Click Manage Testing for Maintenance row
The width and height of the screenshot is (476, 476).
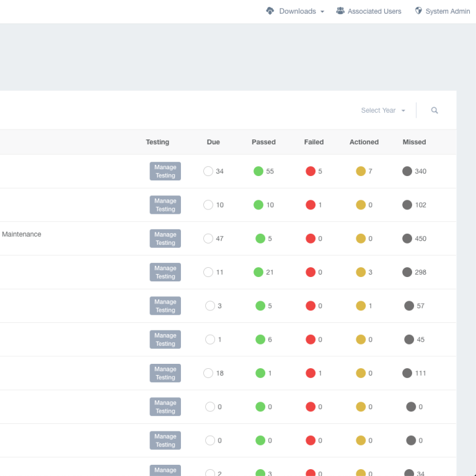pos(165,239)
